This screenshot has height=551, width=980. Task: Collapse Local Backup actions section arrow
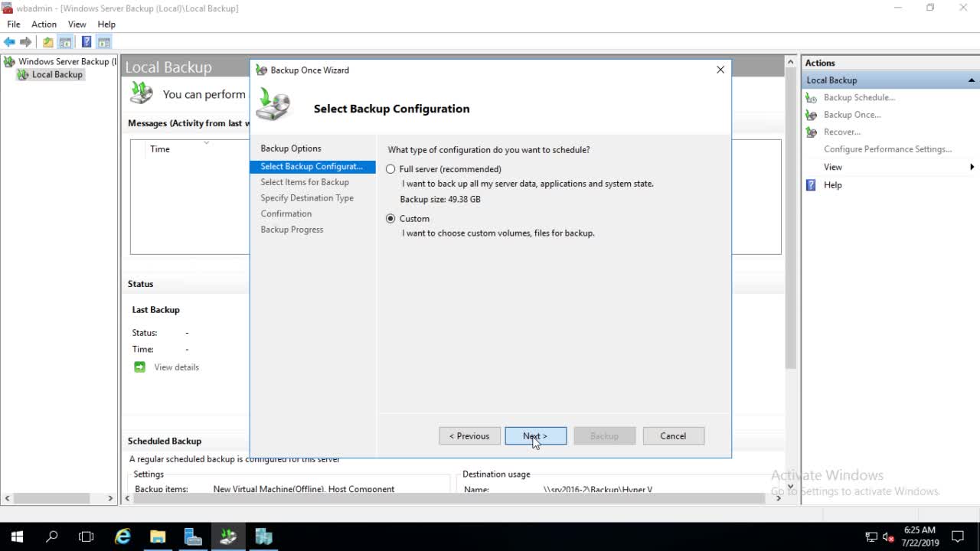(x=971, y=80)
